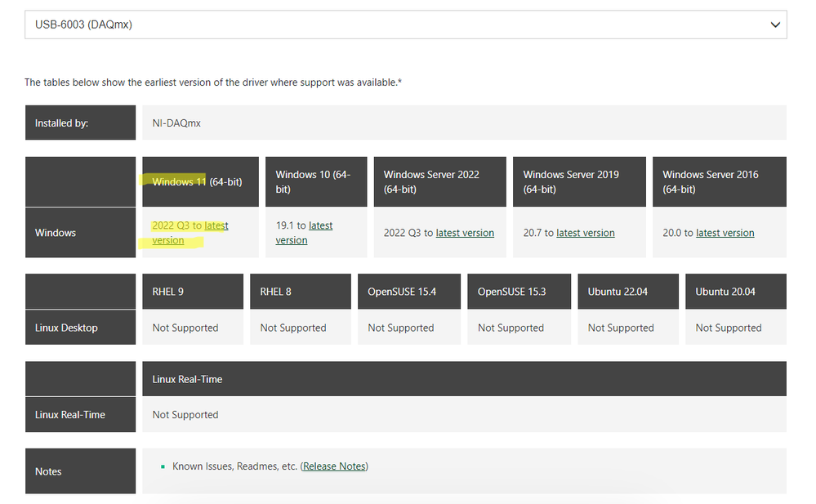Click the Linux Desktop row label
The image size is (816, 504).
click(80, 328)
